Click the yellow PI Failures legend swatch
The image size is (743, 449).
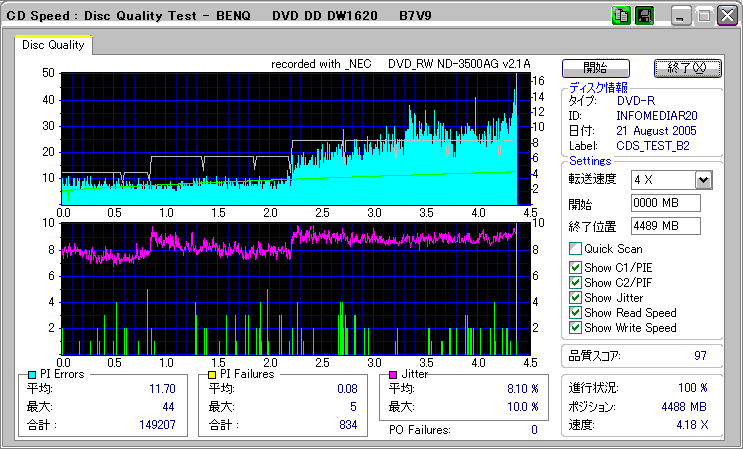click(211, 374)
